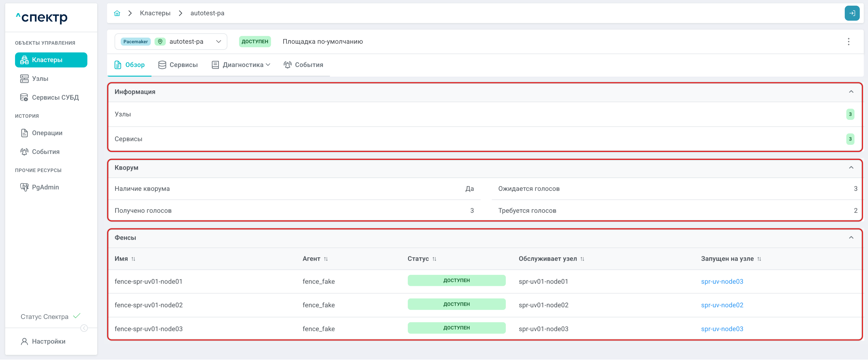
Task: Click the logout icon button
Action: 852,13
